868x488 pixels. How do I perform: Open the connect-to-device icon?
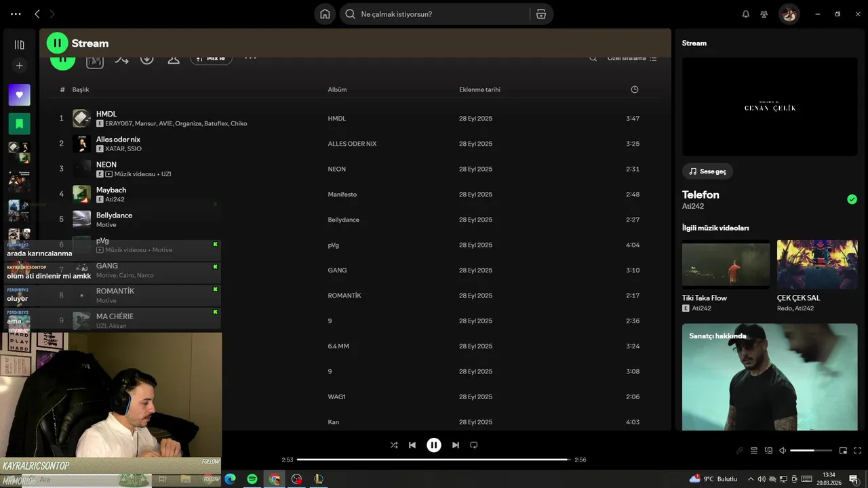768,451
